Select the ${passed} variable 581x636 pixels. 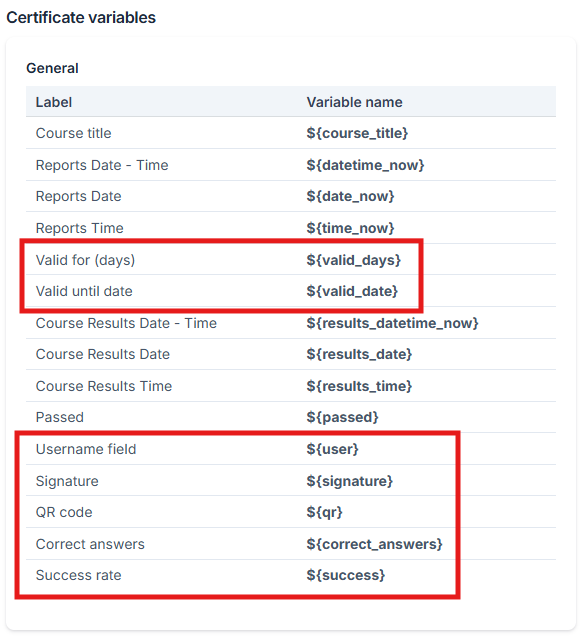click(x=342, y=417)
